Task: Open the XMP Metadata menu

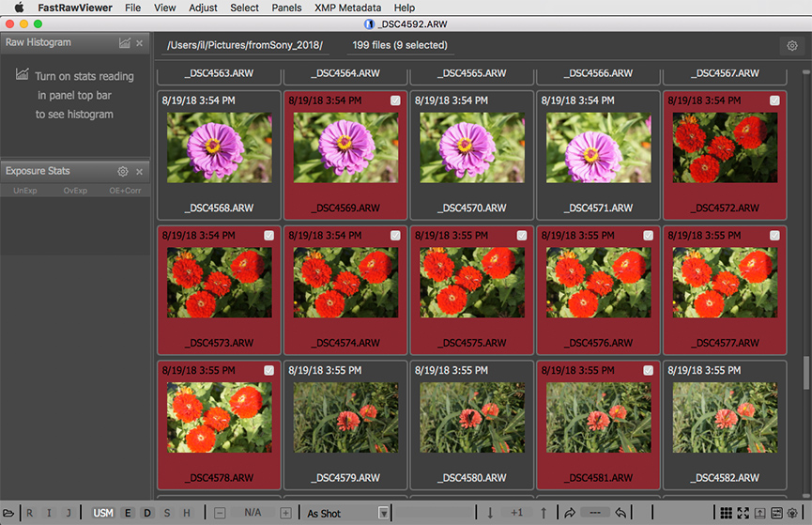Action: (x=347, y=8)
